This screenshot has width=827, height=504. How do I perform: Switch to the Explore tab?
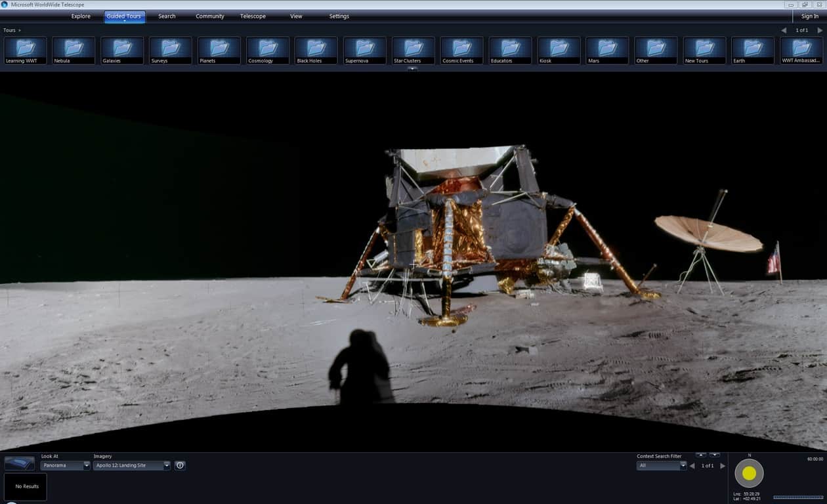pos(81,16)
